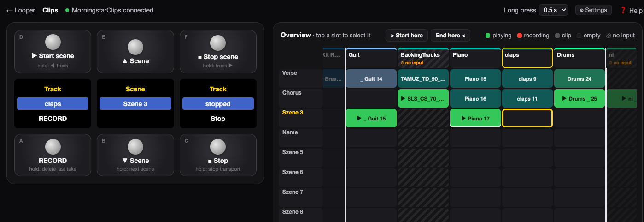This screenshot has height=222, width=644.
Task: Select playing clip 'Piano 17'
Action: coord(475,118)
